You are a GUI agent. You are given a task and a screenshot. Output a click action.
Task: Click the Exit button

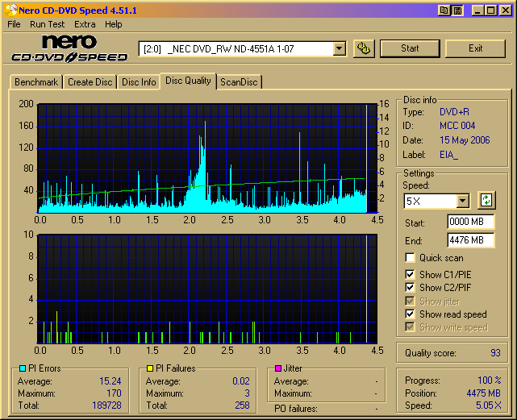point(475,48)
